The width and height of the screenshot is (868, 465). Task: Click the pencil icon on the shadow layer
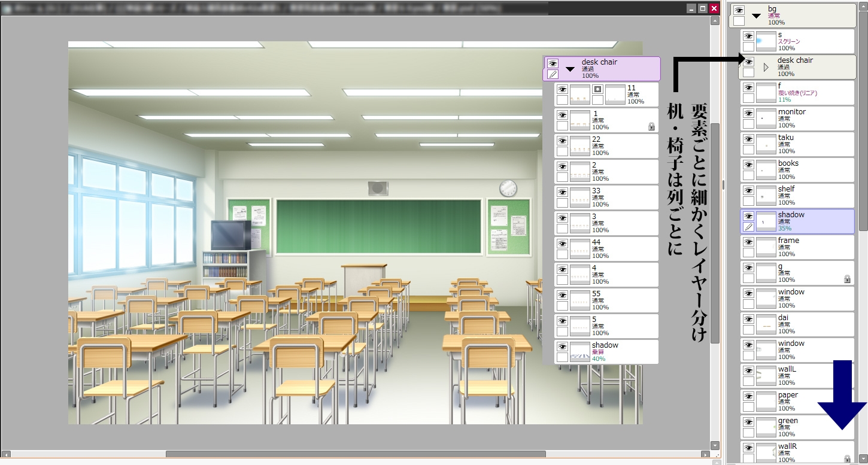coord(748,226)
